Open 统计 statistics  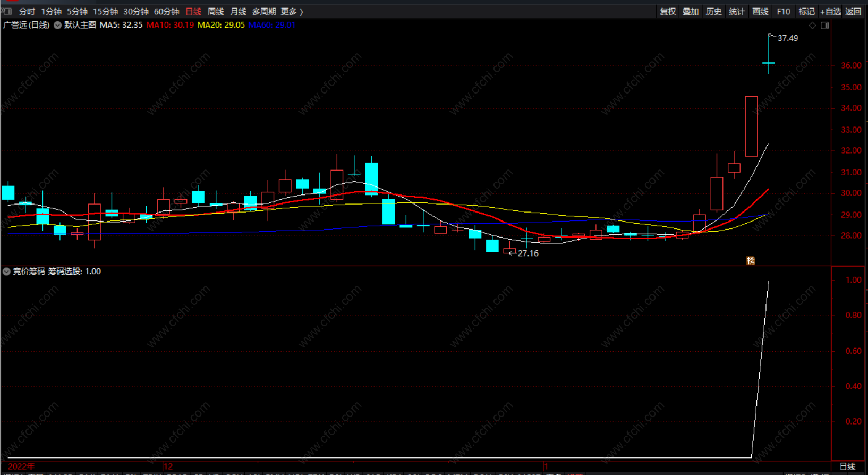click(x=737, y=11)
